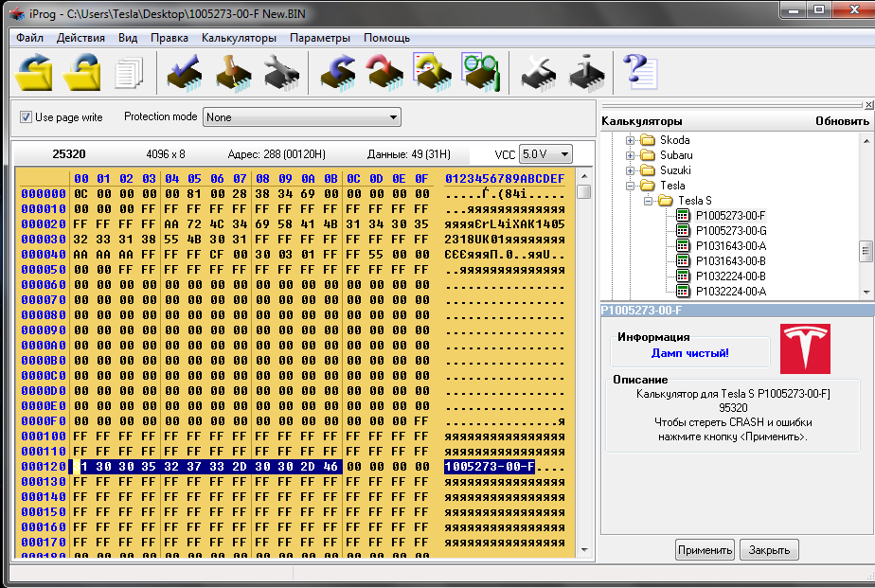Click the calculator icon beside P1031643-00-A
The width and height of the screenshot is (875, 588).
point(683,245)
